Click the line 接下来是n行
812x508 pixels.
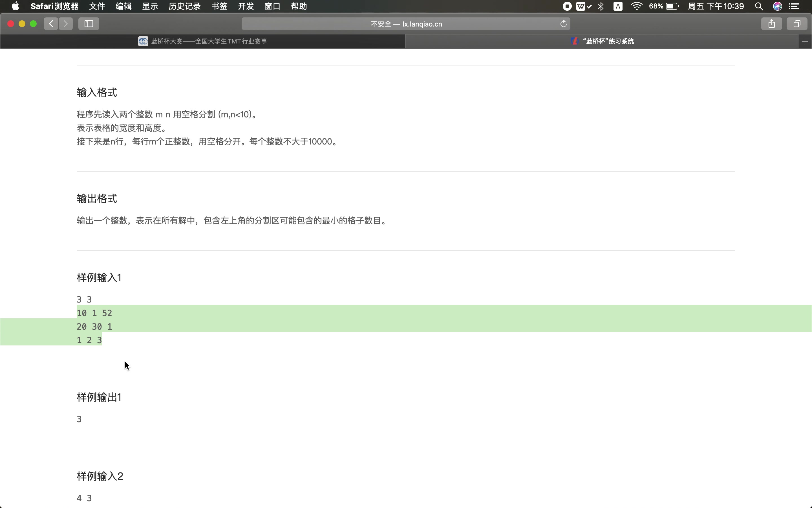pyautogui.click(x=207, y=141)
